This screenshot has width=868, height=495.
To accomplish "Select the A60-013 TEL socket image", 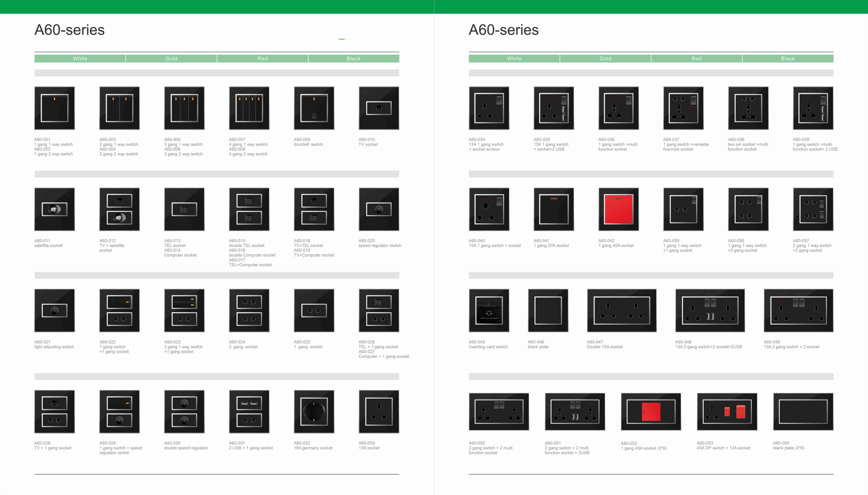I will point(184,209).
